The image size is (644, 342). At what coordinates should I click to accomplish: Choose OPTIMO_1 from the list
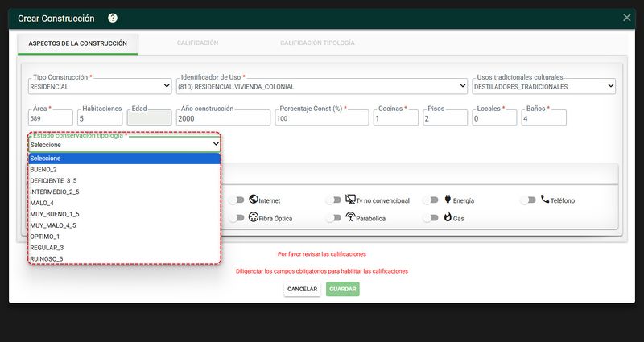click(x=125, y=237)
